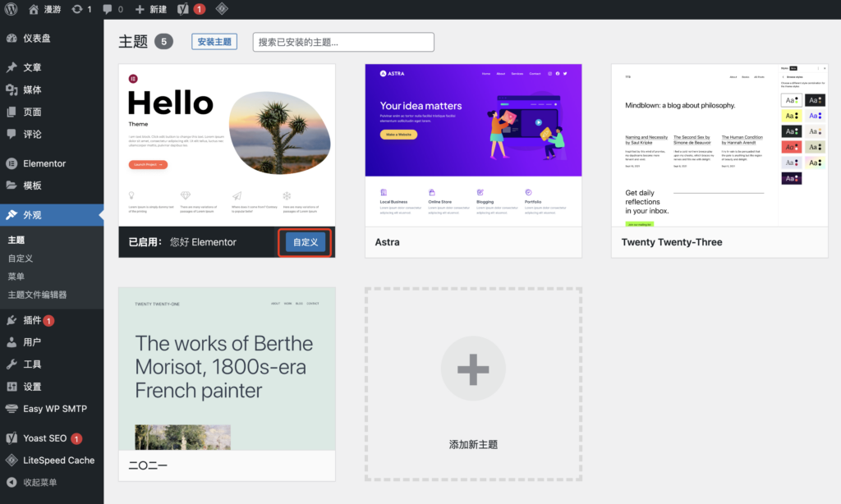
Task: Open the WordPress logo menu
Action: click(11, 9)
